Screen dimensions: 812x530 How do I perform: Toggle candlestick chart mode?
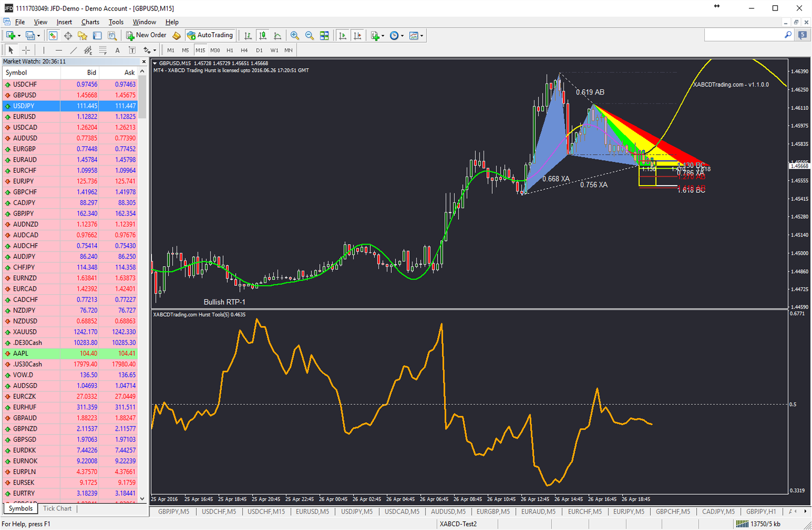pos(263,35)
